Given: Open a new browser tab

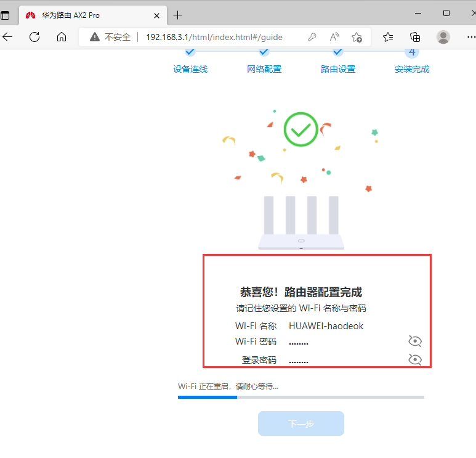Looking at the screenshot, I should [177, 15].
